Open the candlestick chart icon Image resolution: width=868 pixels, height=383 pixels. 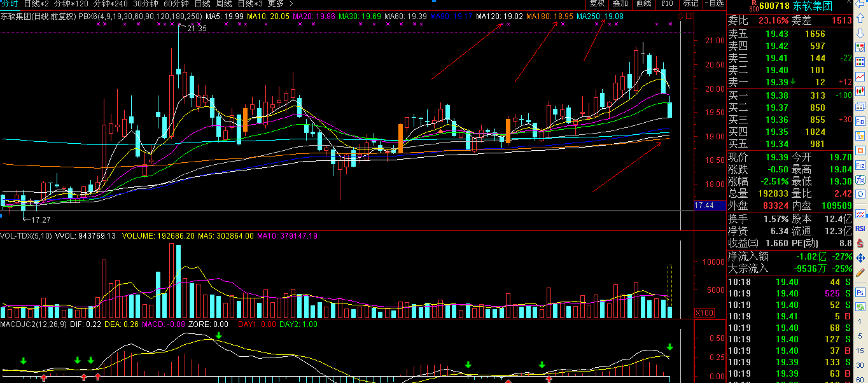click(x=860, y=91)
